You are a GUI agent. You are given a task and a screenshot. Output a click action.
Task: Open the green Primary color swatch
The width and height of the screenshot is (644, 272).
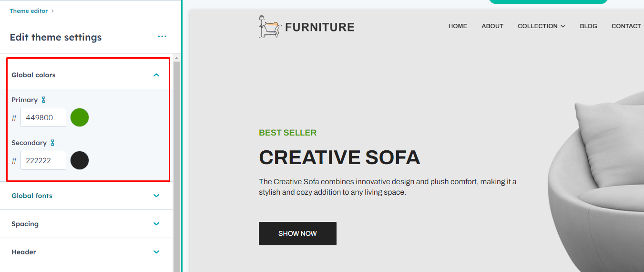(80, 117)
